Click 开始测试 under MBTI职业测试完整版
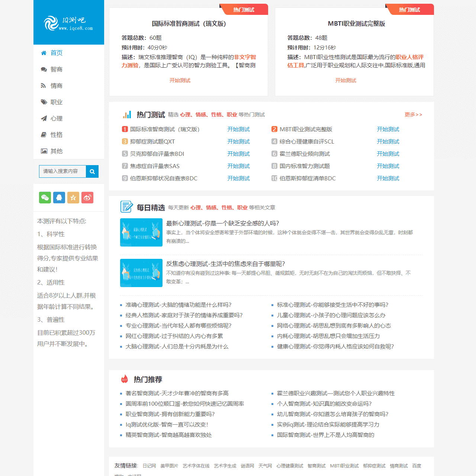This screenshot has width=476, height=476. click(x=345, y=80)
